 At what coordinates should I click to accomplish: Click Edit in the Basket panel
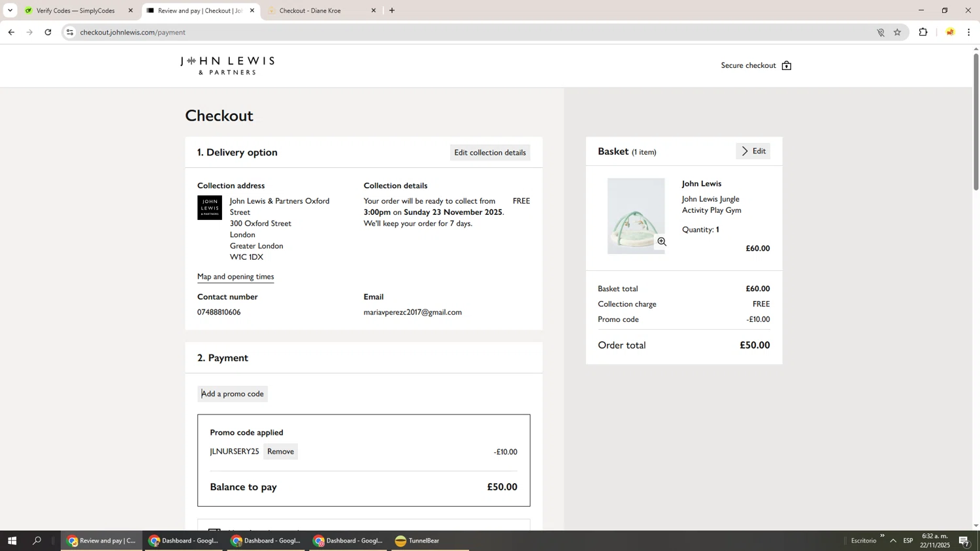point(753,151)
